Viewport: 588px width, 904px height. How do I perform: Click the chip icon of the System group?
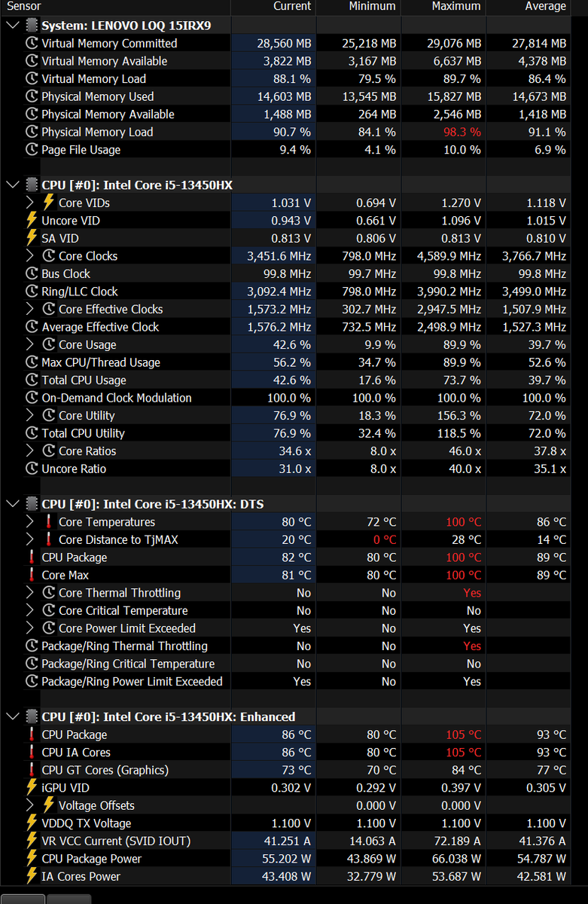click(x=32, y=26)
